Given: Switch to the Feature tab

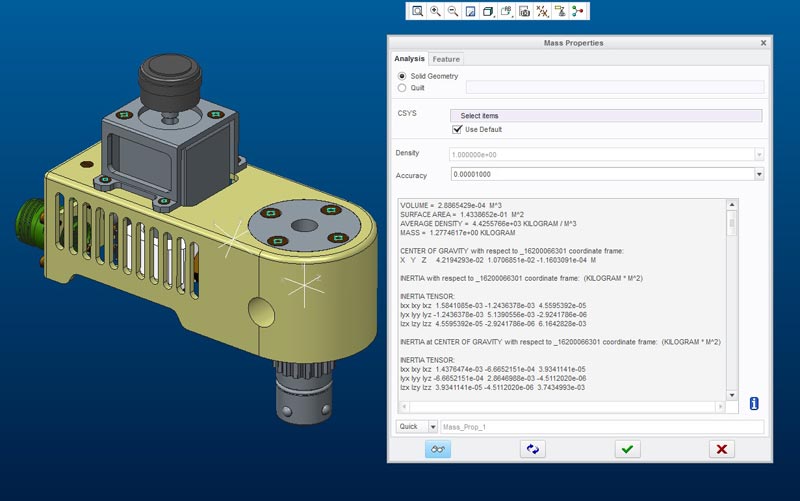Looking at the screenshot, I should (446, 59).
